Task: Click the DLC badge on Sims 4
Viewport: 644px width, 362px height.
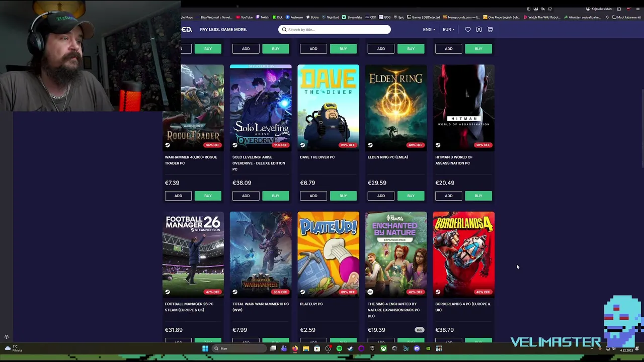Action: (420, 330)
